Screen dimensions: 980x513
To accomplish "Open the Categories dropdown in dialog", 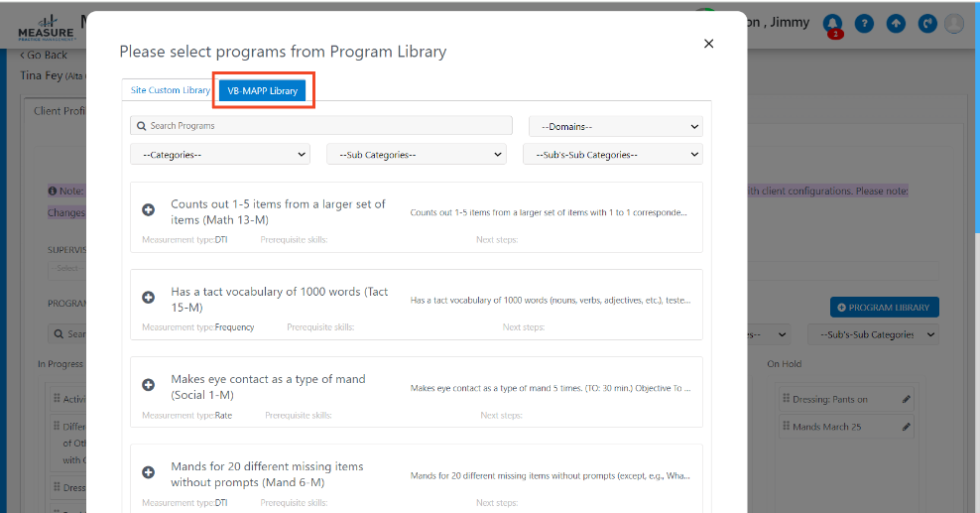I will [x=220, y=155].
